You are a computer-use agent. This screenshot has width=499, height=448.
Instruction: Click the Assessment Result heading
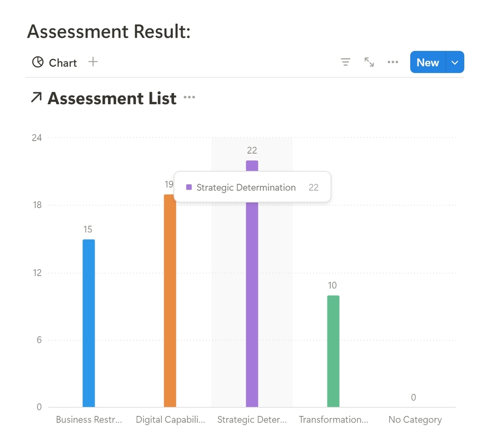[109, 31]
